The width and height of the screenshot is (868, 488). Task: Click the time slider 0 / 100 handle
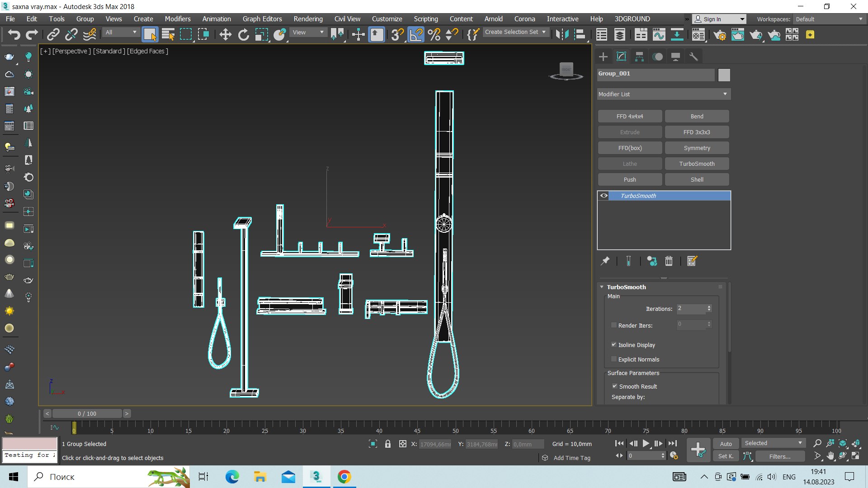coord(87,413)
